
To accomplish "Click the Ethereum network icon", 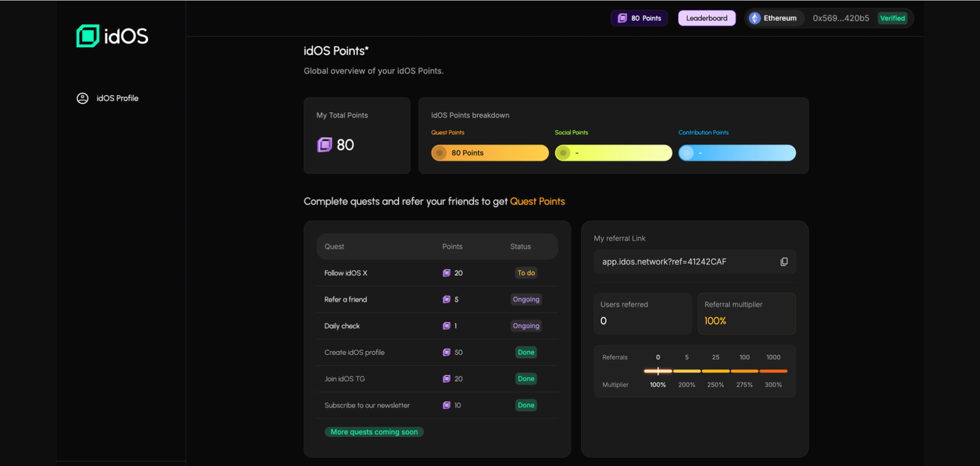I will (x=755, y=18).
